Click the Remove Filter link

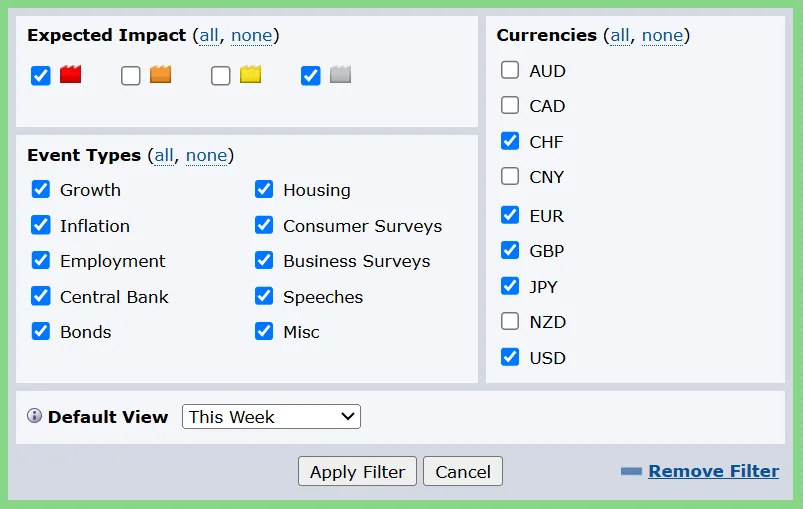(713, 471)
